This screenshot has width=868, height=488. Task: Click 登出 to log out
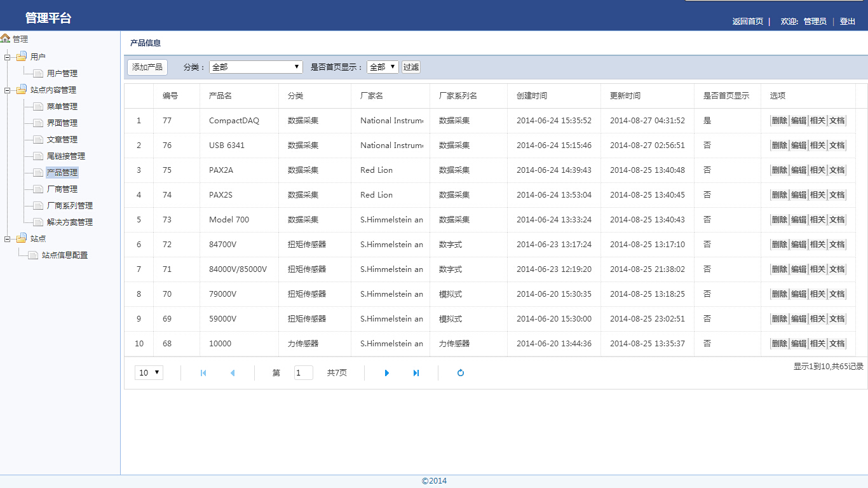coord(848,22)
